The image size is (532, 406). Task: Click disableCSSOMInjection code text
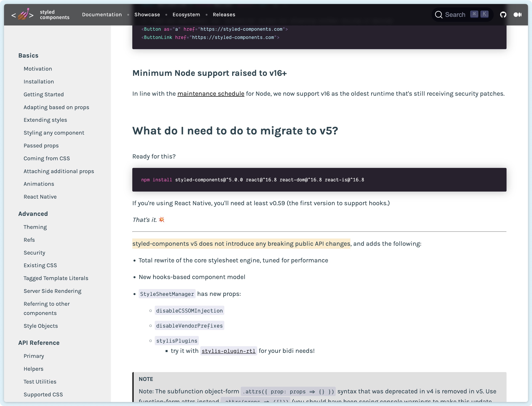point(189,311)
